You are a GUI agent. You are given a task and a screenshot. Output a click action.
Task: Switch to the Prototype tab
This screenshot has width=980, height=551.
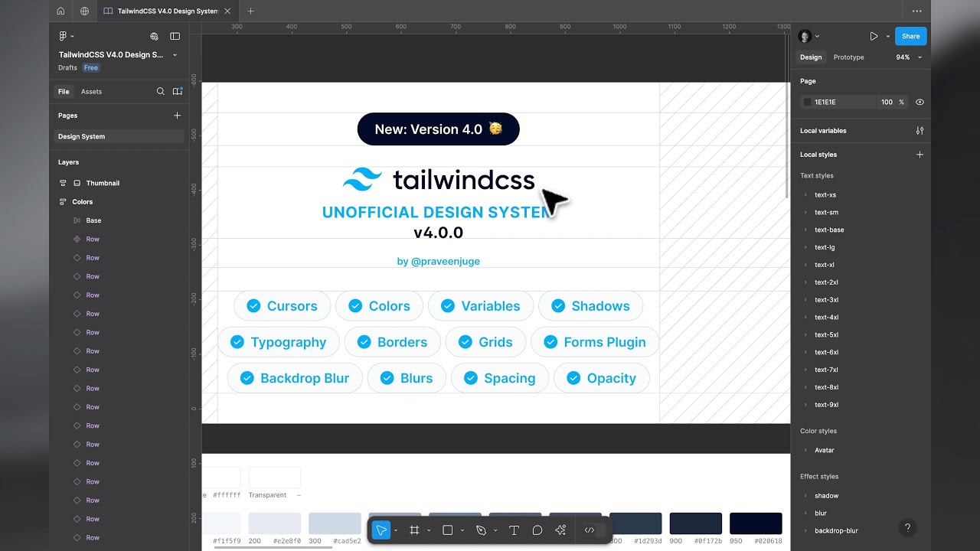pos(848,57)
